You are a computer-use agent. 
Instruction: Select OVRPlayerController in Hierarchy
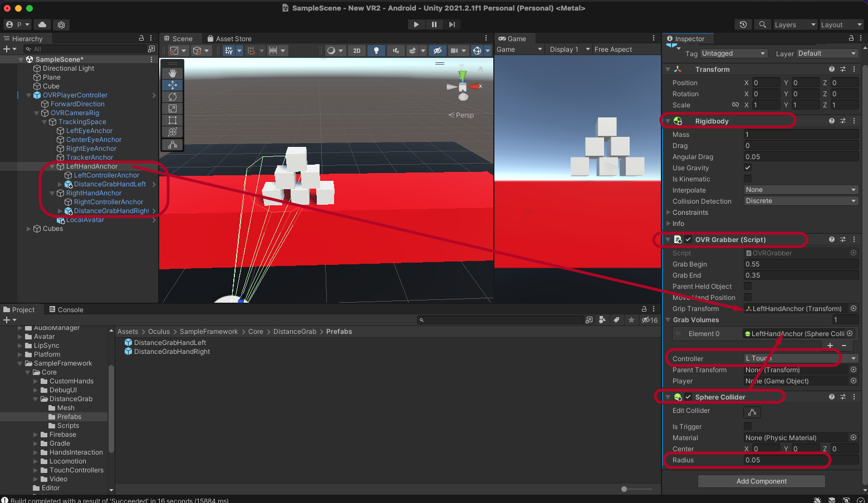[x=75, y=95]
